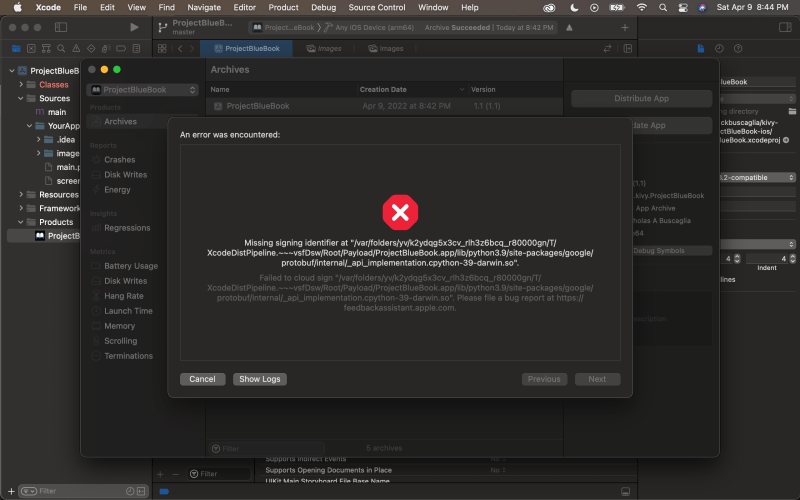Click the Debug Symbols button in Organizer
This screenshot has width=800, height=500.
(672, 251)
